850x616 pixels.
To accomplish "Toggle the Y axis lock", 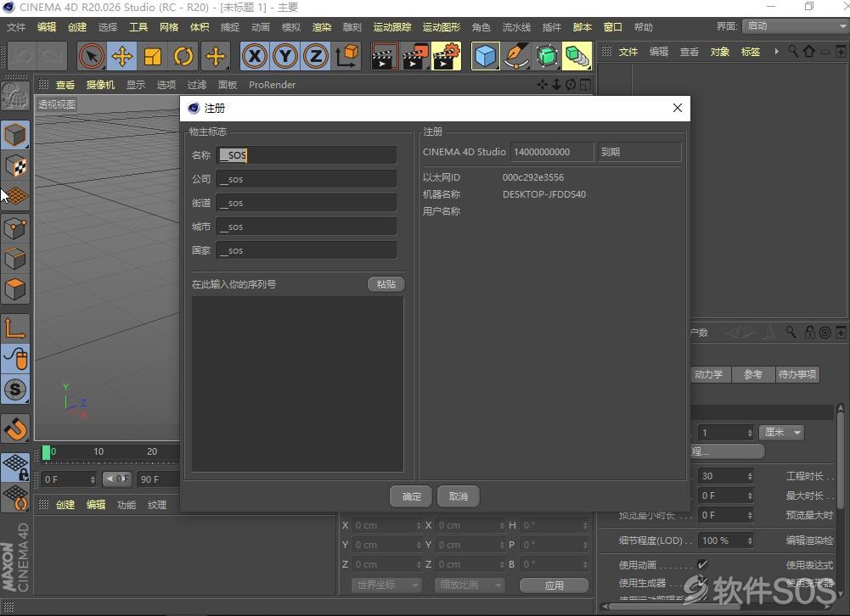I will coord(285,56).
